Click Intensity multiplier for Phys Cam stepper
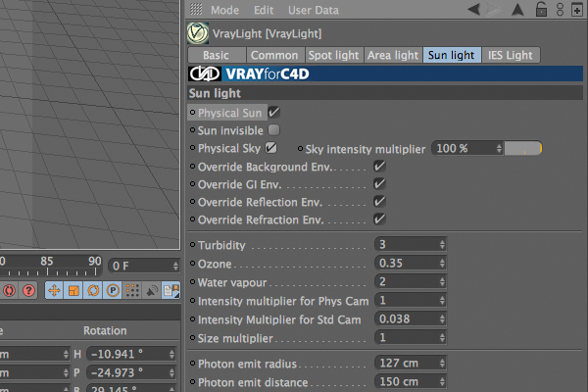 click(442, 301)
